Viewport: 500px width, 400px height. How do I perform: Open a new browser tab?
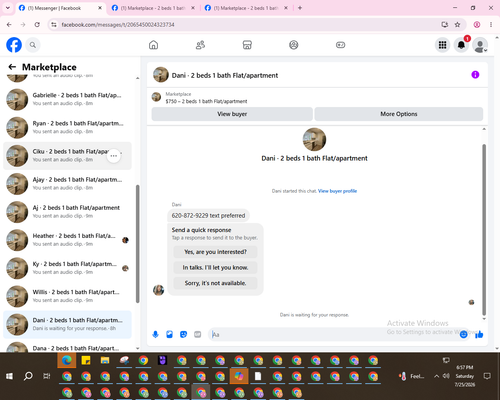(300, 8)
